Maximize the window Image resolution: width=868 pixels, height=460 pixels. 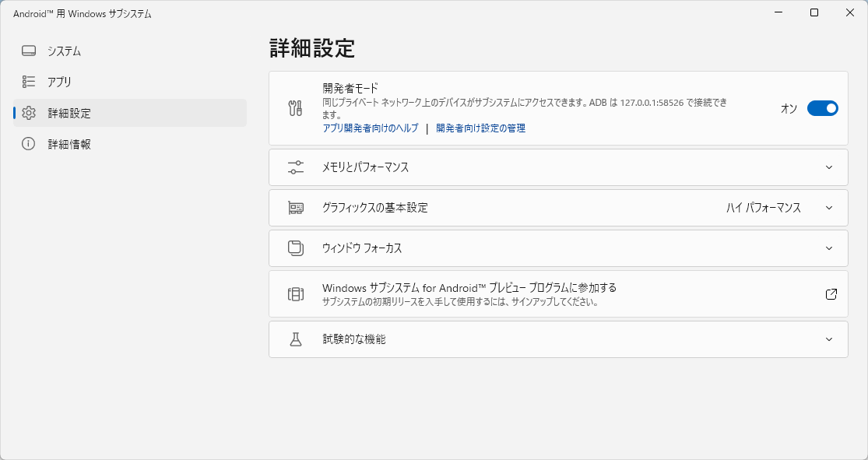coord(814,12)
